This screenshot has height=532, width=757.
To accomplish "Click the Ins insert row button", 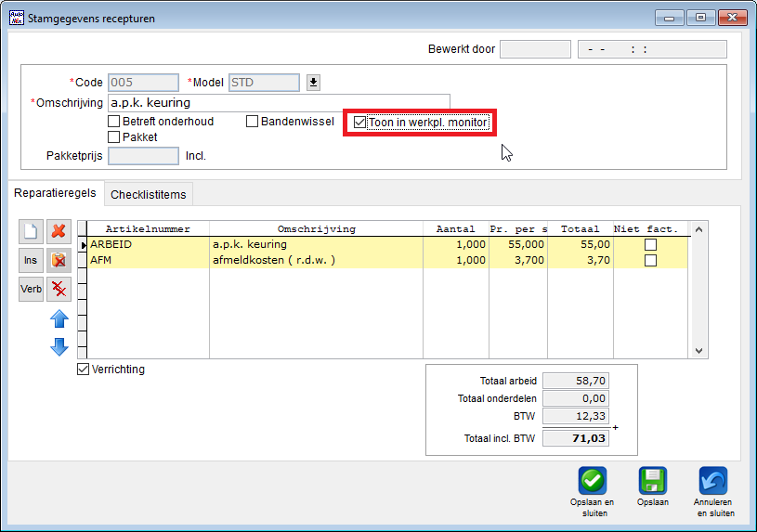I will pos(31,260).
